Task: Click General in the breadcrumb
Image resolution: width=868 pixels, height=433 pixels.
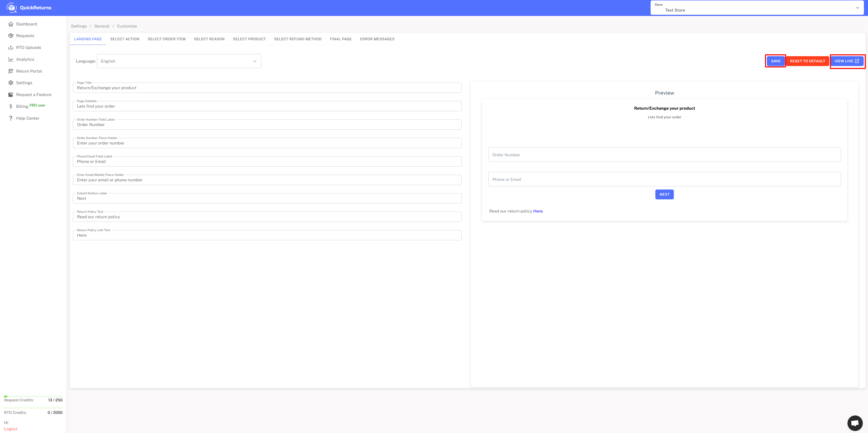Action: (102, 26)
